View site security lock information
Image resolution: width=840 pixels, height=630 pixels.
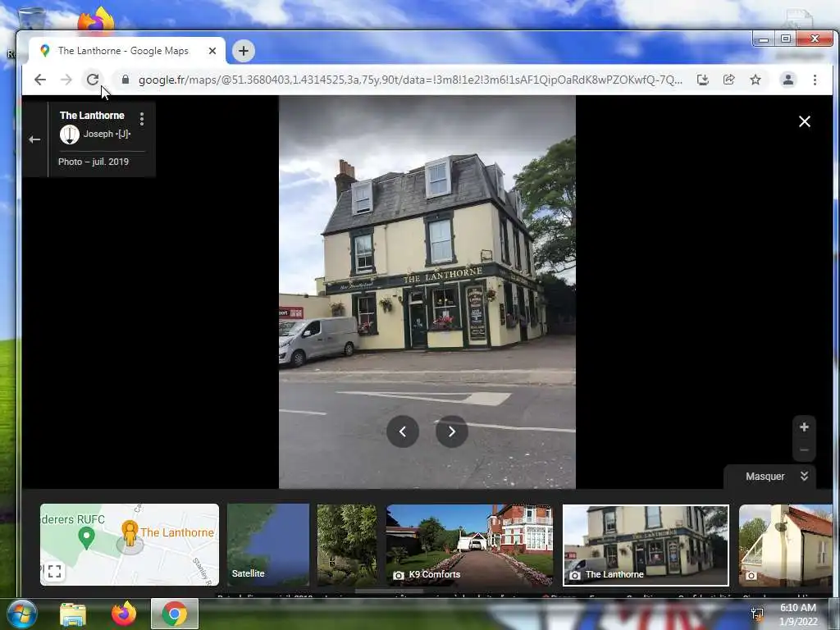point(126,80)
